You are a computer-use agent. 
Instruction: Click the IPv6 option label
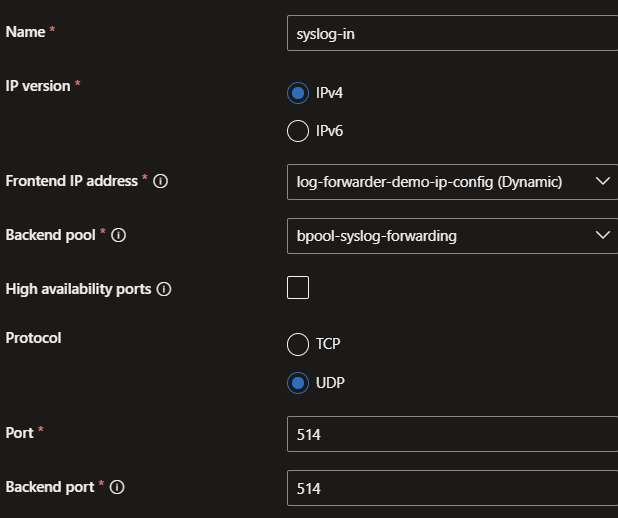(330, 131)
